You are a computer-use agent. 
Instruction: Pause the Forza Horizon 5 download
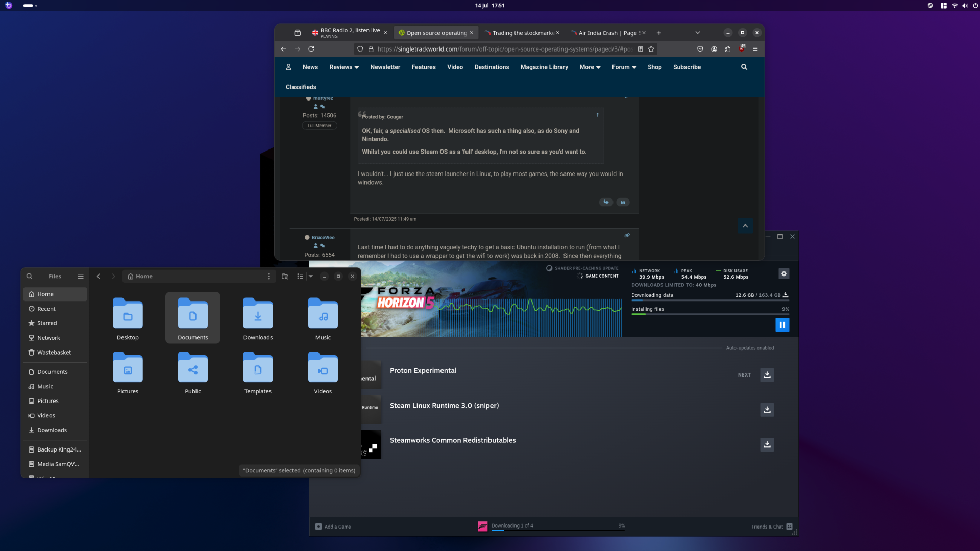pos(782,325)
